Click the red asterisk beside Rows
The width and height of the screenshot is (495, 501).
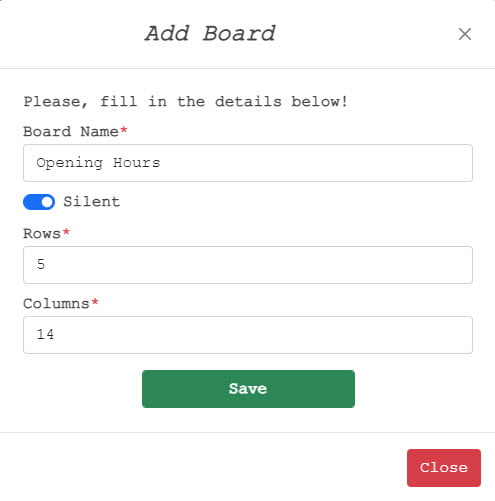(66, 231)
